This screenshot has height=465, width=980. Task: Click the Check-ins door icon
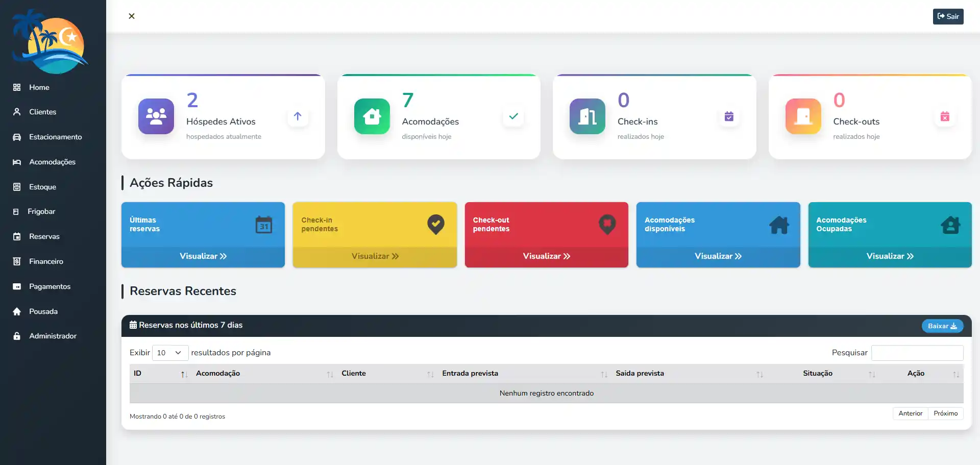click(587, 116)
